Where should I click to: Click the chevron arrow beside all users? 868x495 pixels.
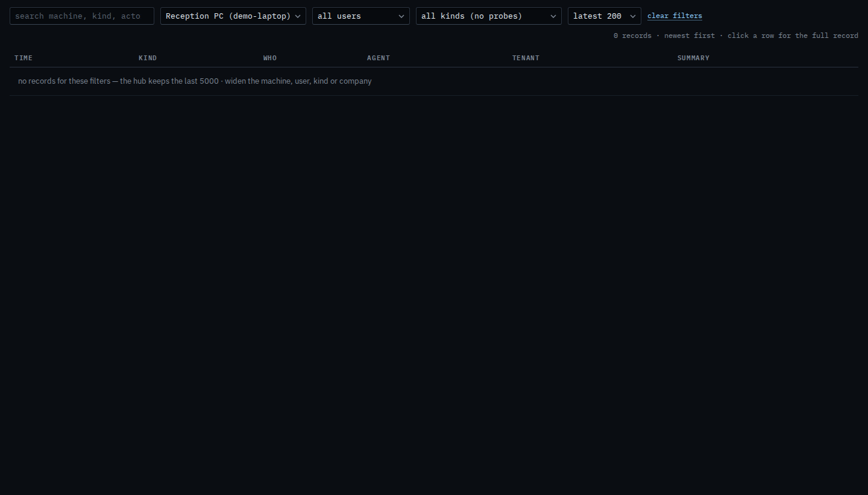(x=401, y=16)
